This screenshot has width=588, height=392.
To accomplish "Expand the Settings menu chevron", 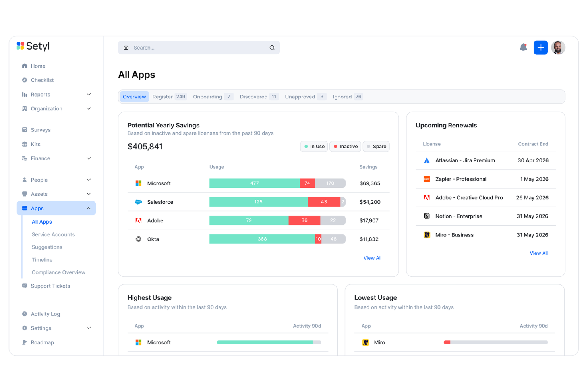I will point(89,328).
